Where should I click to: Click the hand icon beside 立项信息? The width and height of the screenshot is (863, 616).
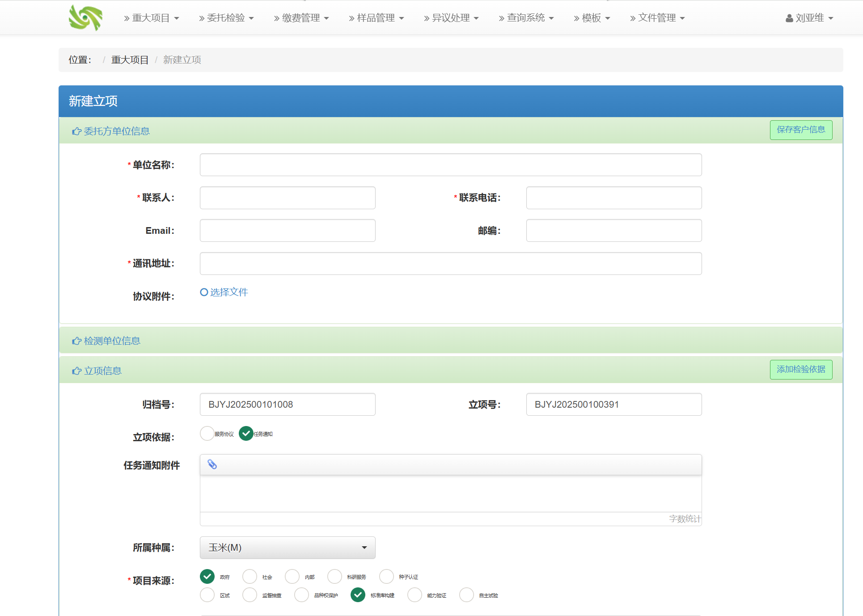[76, 371]
